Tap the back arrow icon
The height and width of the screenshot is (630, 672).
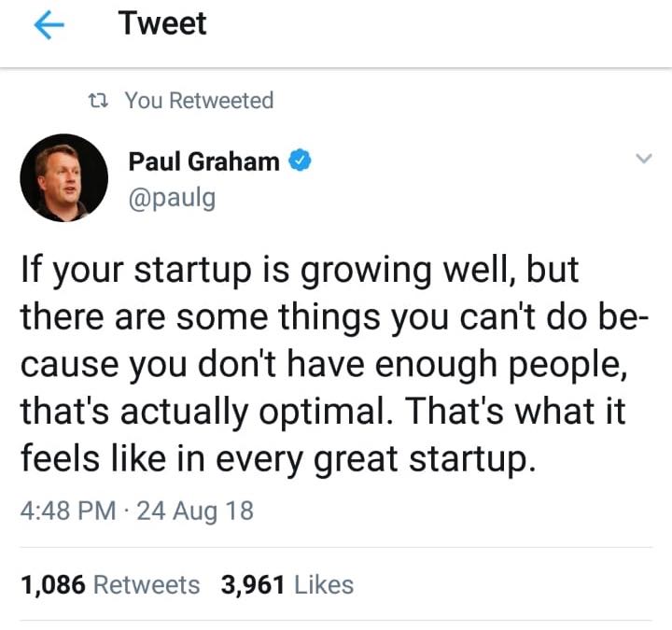point(47,26)
